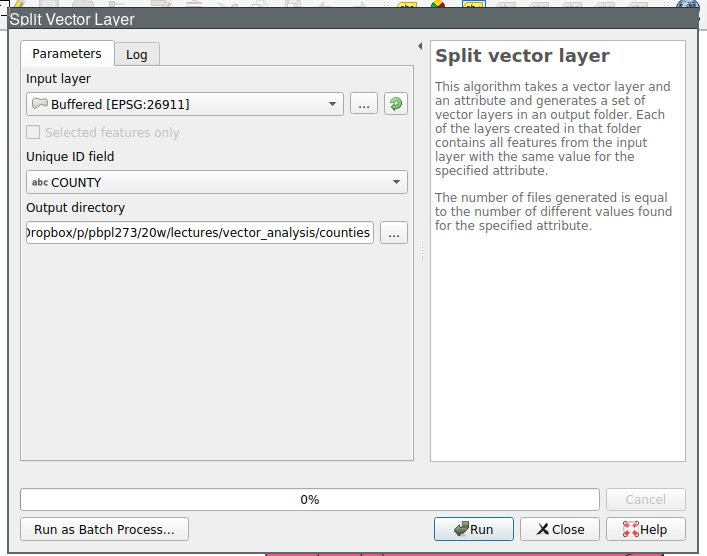
Task: Open Help for this algorithm
Action: [645, 530]
